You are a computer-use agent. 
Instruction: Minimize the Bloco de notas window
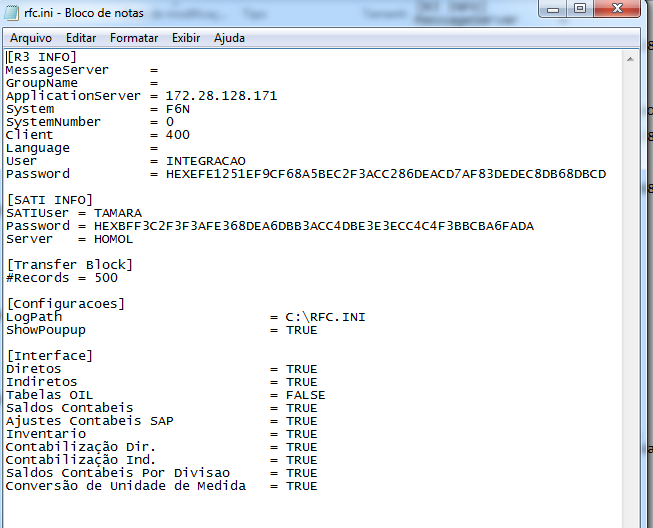(x=553, y=8)
